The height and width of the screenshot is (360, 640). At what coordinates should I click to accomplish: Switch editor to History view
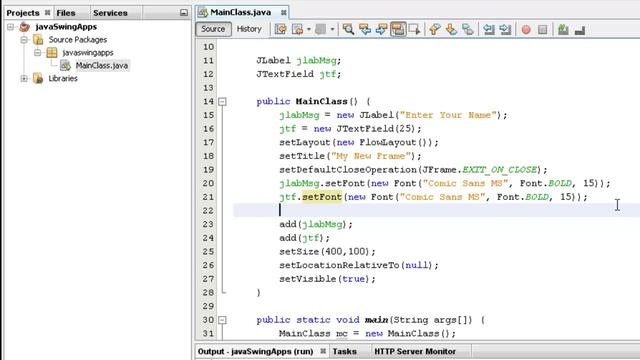249,29
